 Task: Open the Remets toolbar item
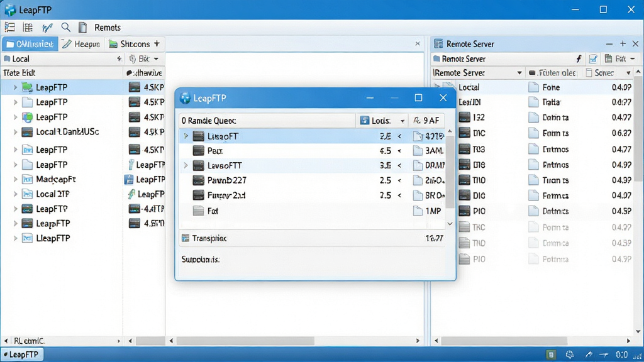tap(108, 28)
